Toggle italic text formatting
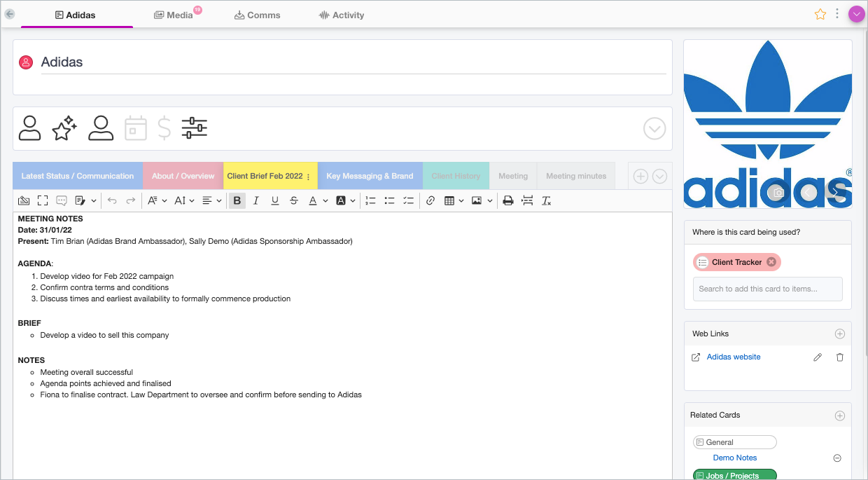868x480 pixels. 256,201
